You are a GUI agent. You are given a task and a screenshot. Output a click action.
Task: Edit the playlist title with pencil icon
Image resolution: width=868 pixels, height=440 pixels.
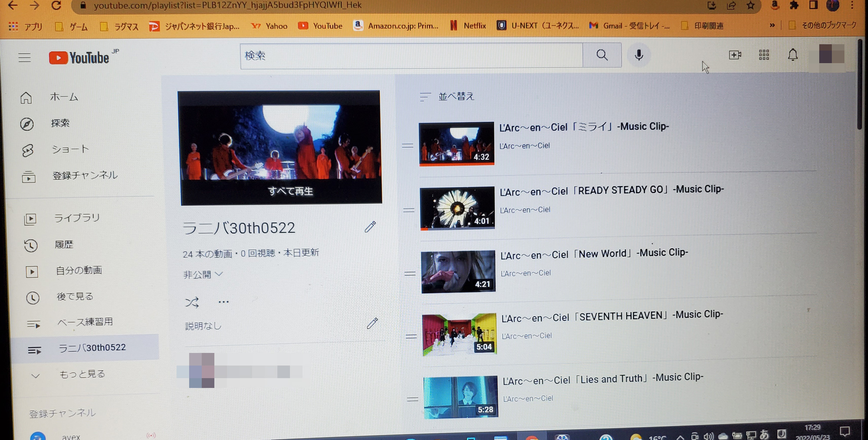click(370, 227)
